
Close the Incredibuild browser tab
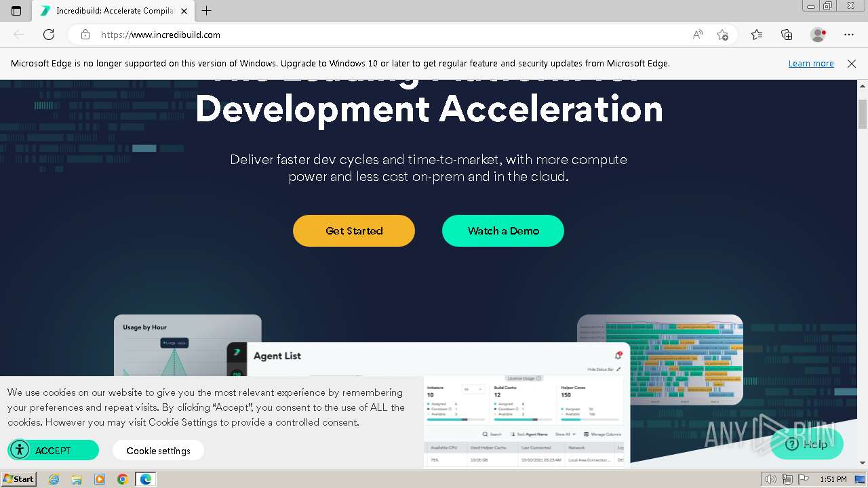(184, 11)
